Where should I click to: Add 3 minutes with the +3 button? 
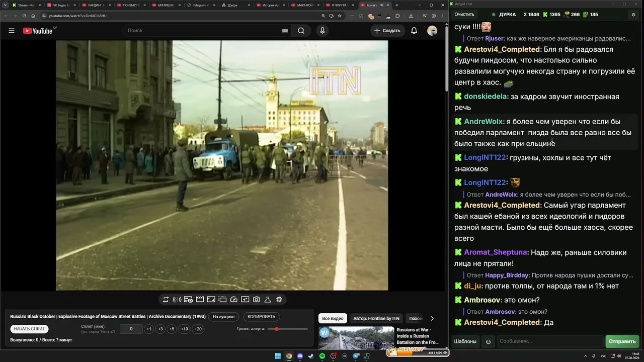pos(160,329)
